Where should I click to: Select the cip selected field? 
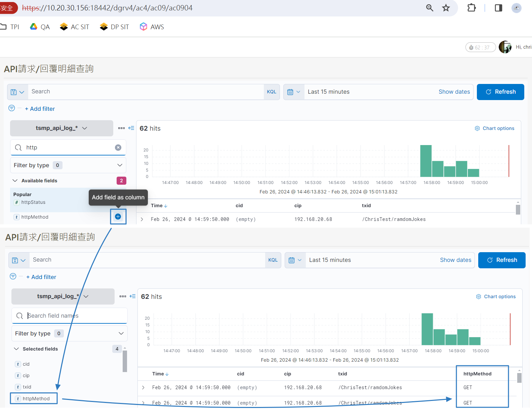23,375
